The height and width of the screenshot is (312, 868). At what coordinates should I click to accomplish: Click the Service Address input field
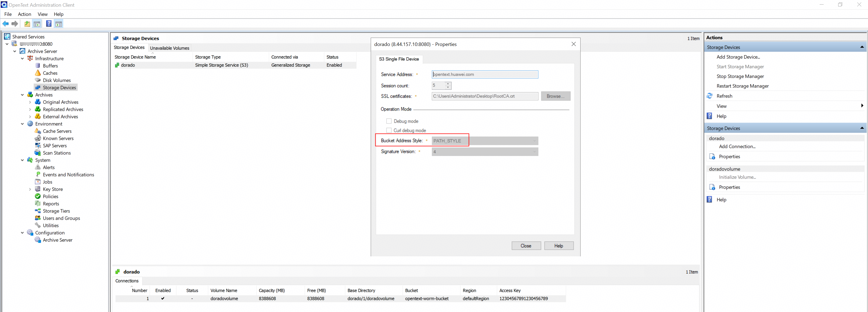point(485,74)
